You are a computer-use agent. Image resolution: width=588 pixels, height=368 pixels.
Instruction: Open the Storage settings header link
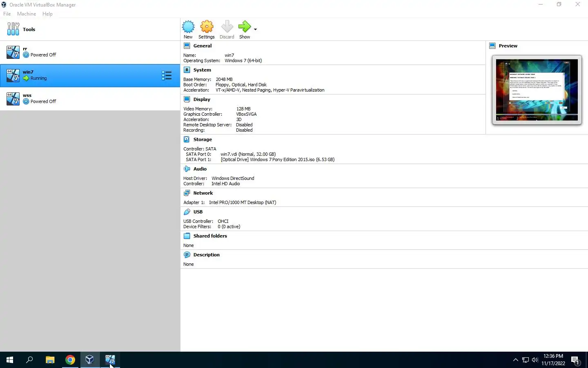pyautogui.click(x=203, y=139)
